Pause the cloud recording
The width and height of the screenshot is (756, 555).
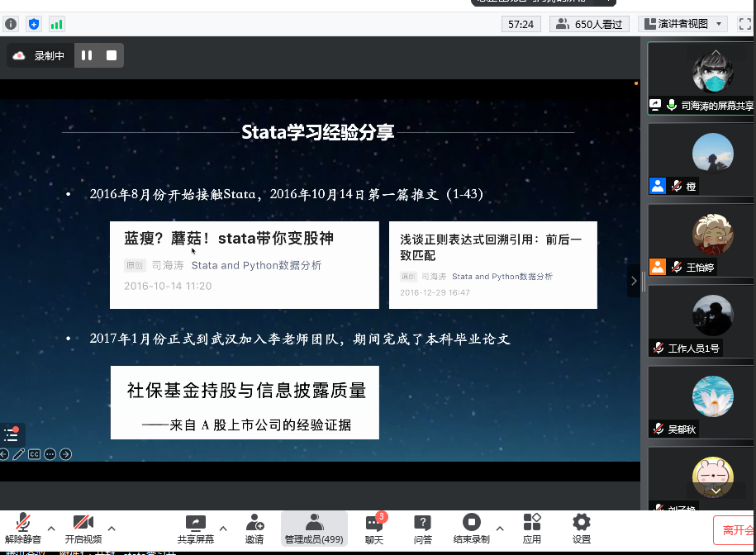(87, 56)
